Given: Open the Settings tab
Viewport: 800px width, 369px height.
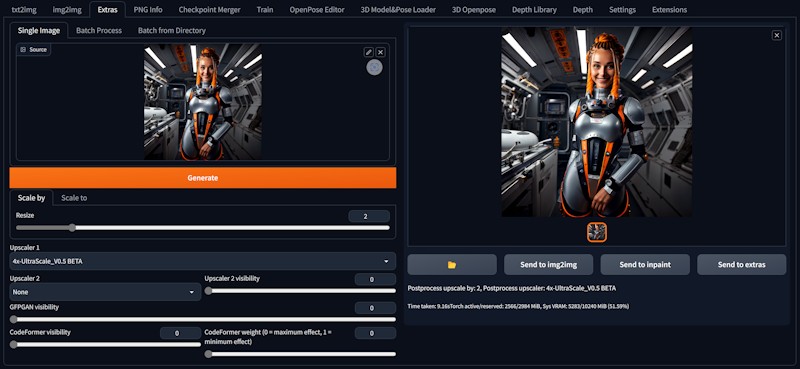Looking at the screenshot, I should (622, 10).
